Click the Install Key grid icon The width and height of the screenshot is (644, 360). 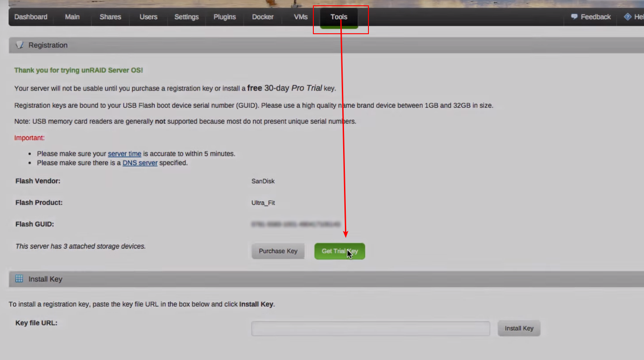[19, 279]
